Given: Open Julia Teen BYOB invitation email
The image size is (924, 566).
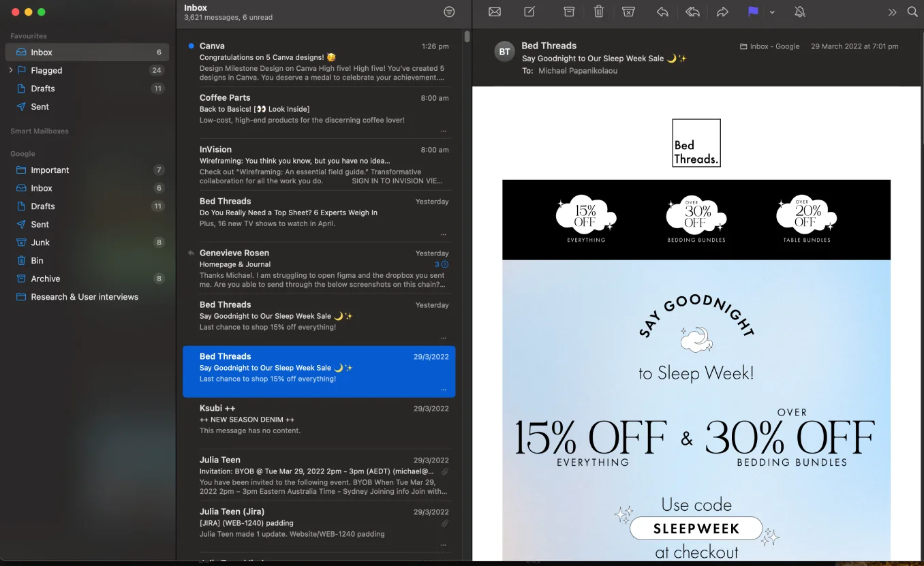Looking at the screenshot, I should pyautogui.click(x=319, y=475).
